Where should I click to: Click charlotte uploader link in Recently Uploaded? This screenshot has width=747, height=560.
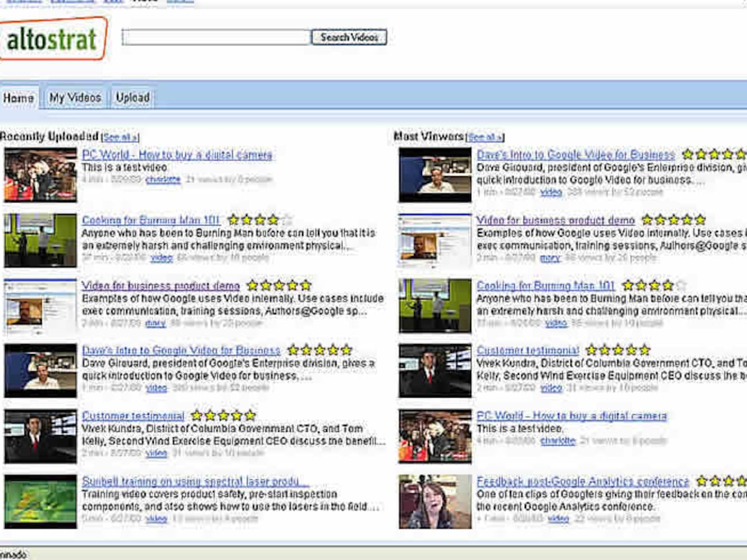click(x=162, y=180)
